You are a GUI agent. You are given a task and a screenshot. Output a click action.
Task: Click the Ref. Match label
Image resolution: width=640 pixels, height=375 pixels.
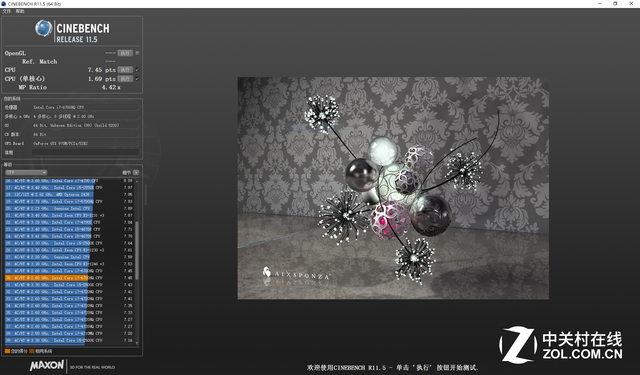(40, 62)
